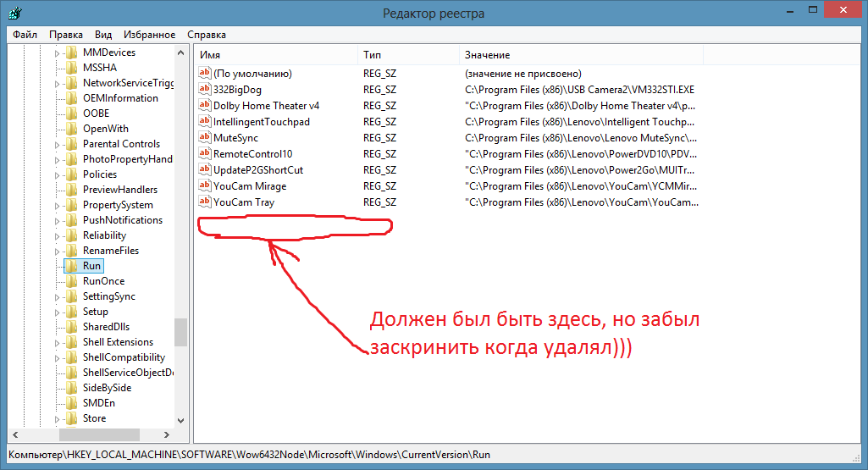
Task: Click the folder icon of SMDEn key
Action: point(72,403)
